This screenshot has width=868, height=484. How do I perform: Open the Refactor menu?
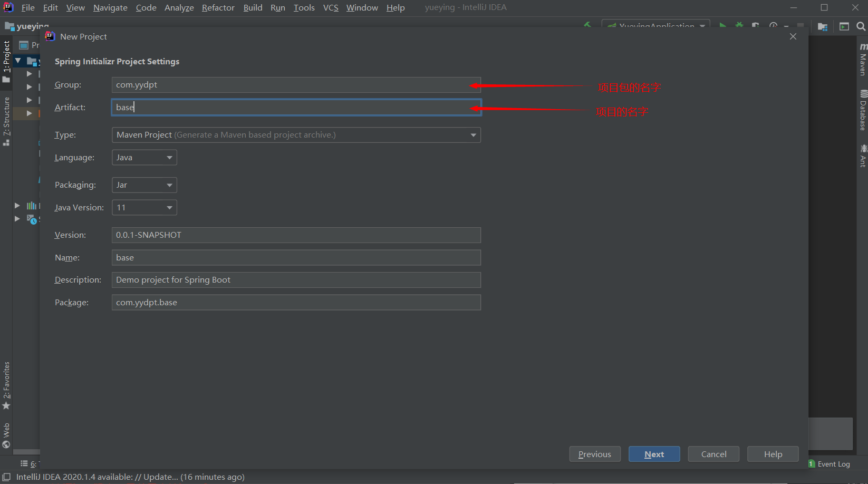[218, 7]
